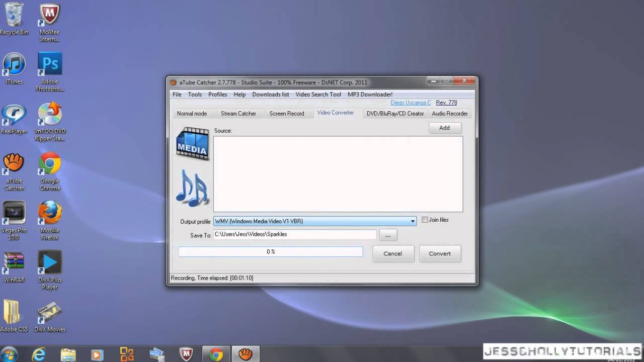Click the 'Source:' label

(223, 131)
